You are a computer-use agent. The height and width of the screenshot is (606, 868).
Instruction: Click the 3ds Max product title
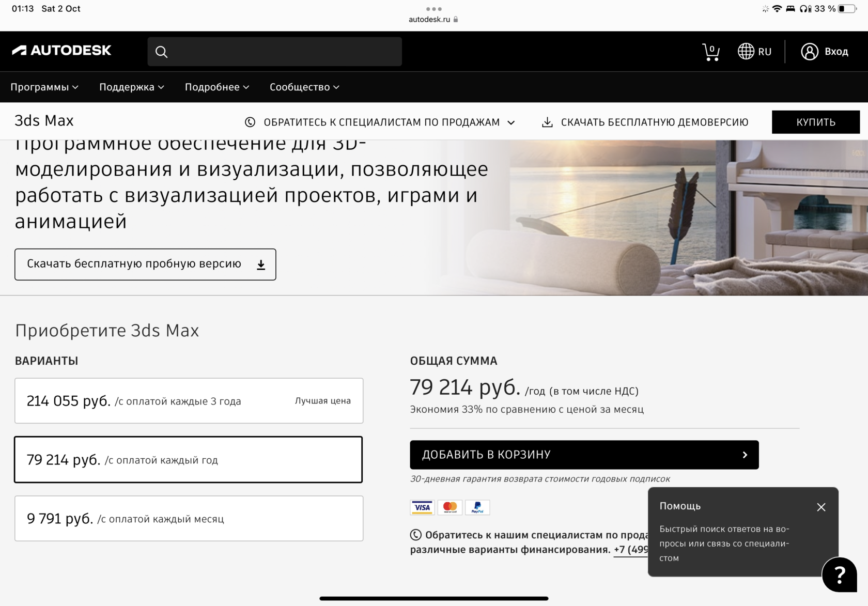tap(44, 121)
